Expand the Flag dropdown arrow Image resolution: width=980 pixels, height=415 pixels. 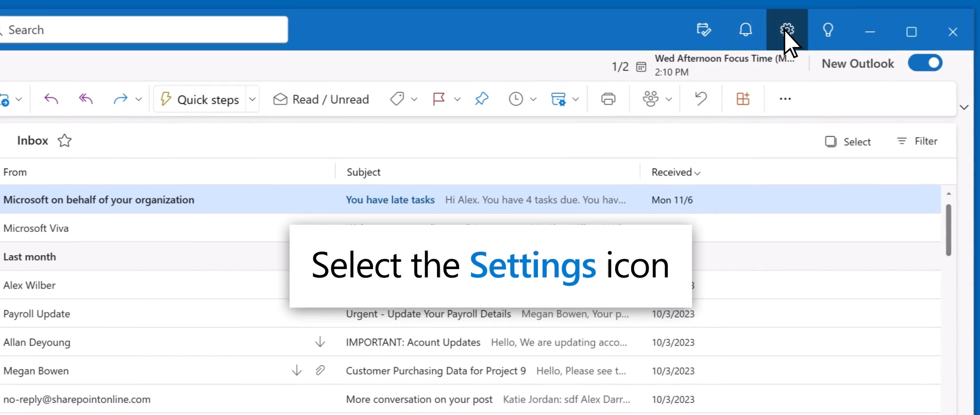[457, 99]
